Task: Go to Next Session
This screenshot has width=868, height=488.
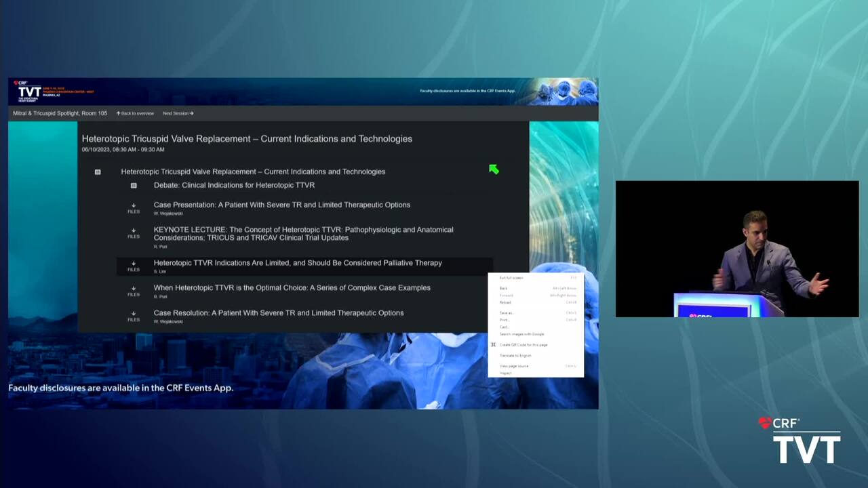Action: pyautogui.click(x=178, y=113)
